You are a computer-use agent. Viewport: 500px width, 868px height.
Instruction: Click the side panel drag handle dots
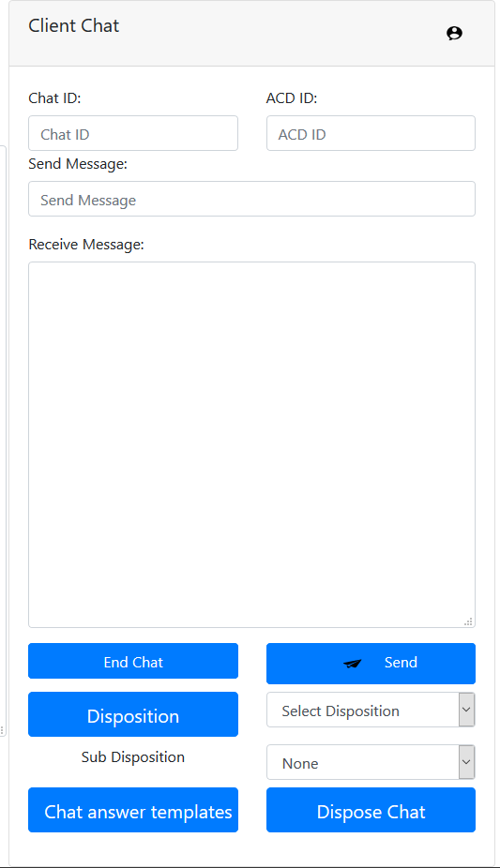(2, 730)
